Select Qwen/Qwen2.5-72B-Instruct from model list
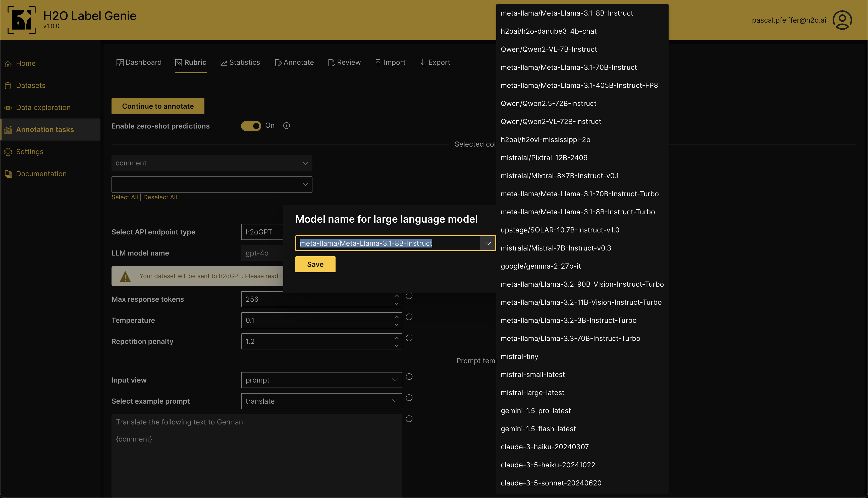The width and height of the screenshot is (868, 498). pyautogui.click(x=549, y=103)
